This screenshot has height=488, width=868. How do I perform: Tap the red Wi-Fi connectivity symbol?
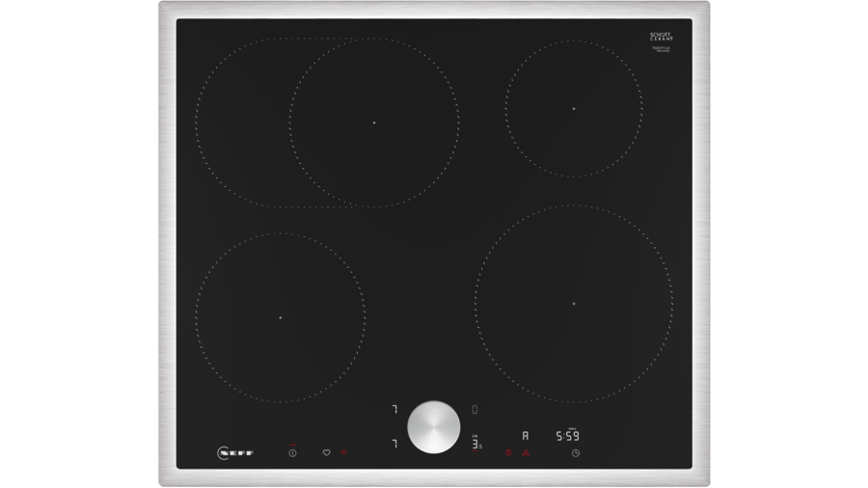344,451
